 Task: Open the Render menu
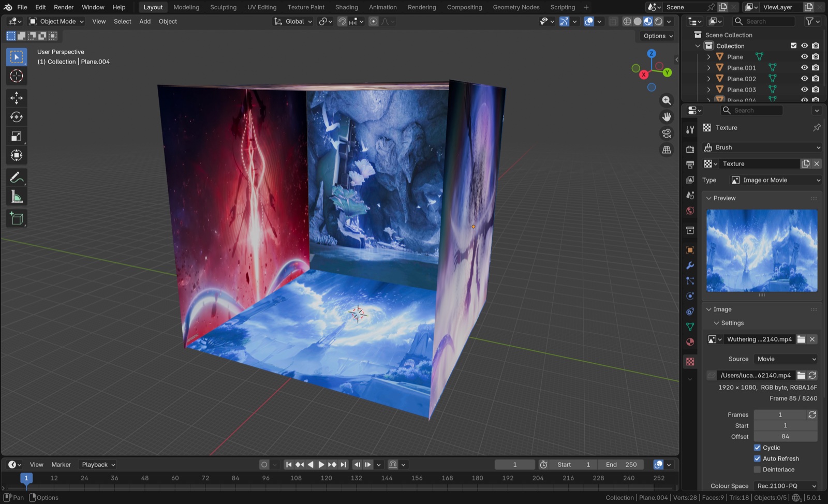[x=64, y=7]
